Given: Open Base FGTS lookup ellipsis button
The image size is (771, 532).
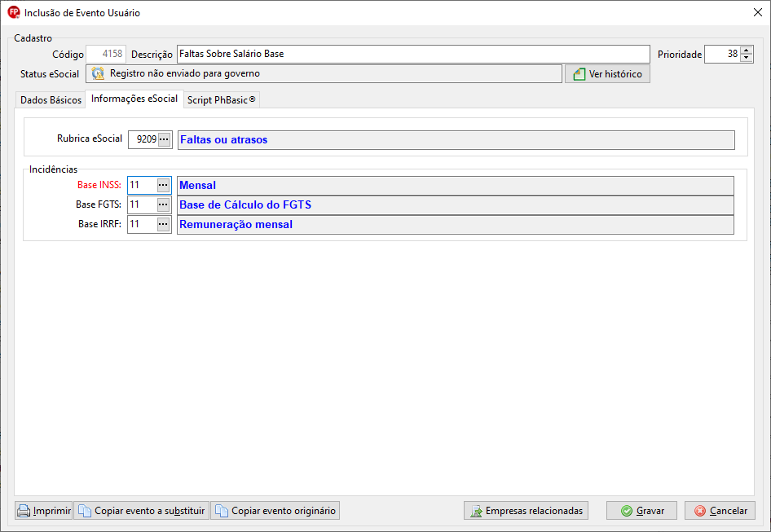Looking at the screenshot, I should coord(163,204).
